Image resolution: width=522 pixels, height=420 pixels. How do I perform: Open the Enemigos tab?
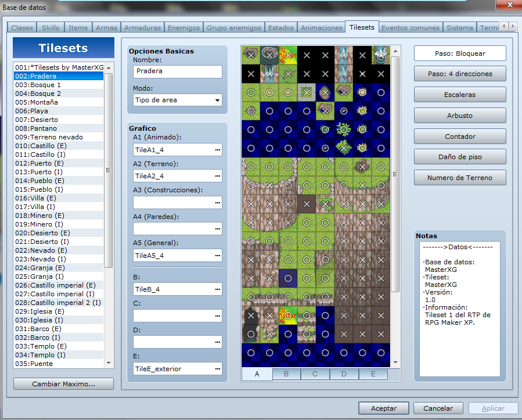click(183, 28)
